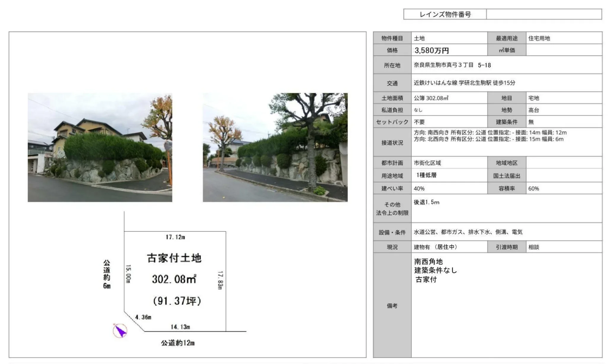Select the price value 3,580万円
This screenshot has width=610, height=364.
tap(432, 50)
